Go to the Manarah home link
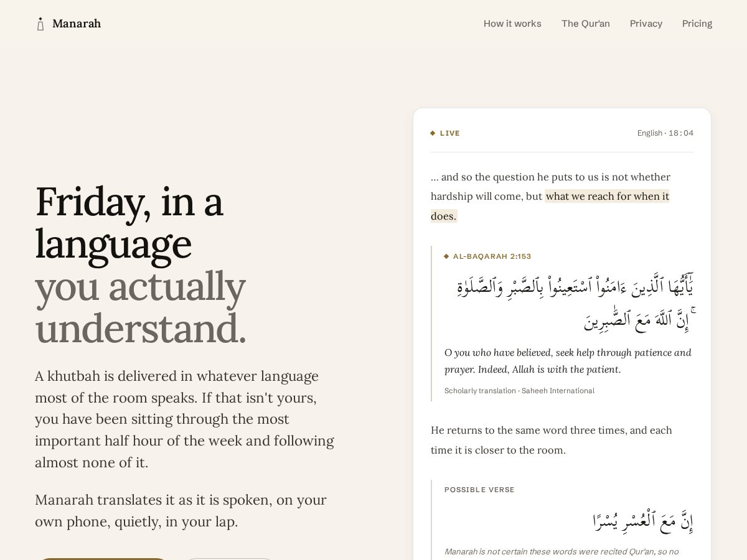 pos(68,24)
